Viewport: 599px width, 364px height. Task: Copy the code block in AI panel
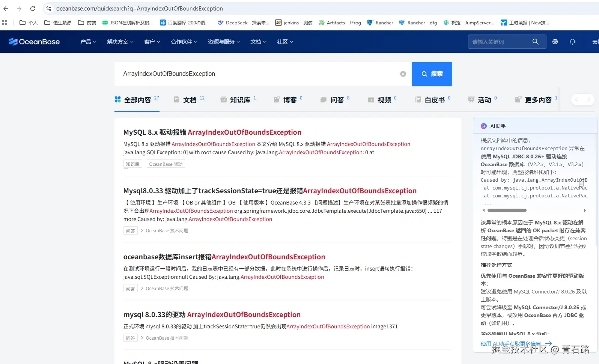point(581,184)
